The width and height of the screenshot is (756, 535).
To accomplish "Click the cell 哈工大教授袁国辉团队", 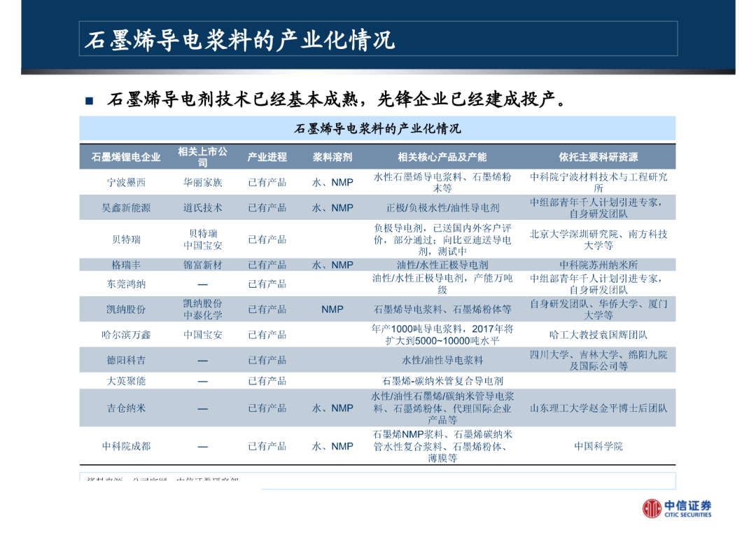I will 598,335.
